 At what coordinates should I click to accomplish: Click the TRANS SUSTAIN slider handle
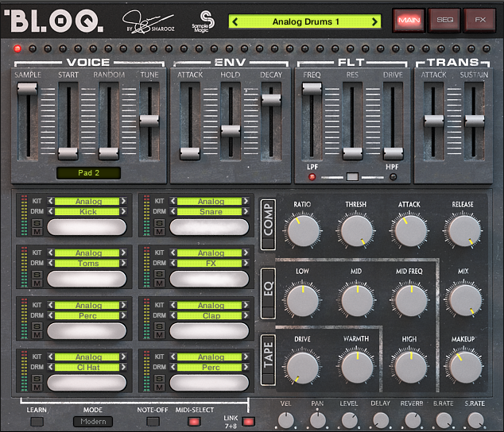coord(474,121)
